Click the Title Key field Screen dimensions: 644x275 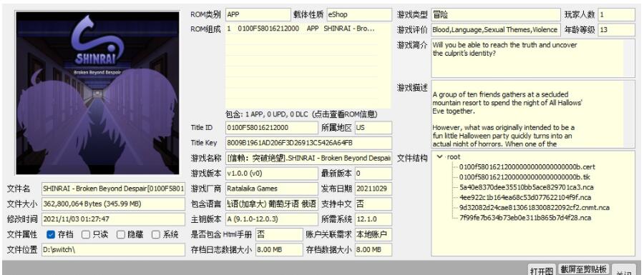coord(309,143)
